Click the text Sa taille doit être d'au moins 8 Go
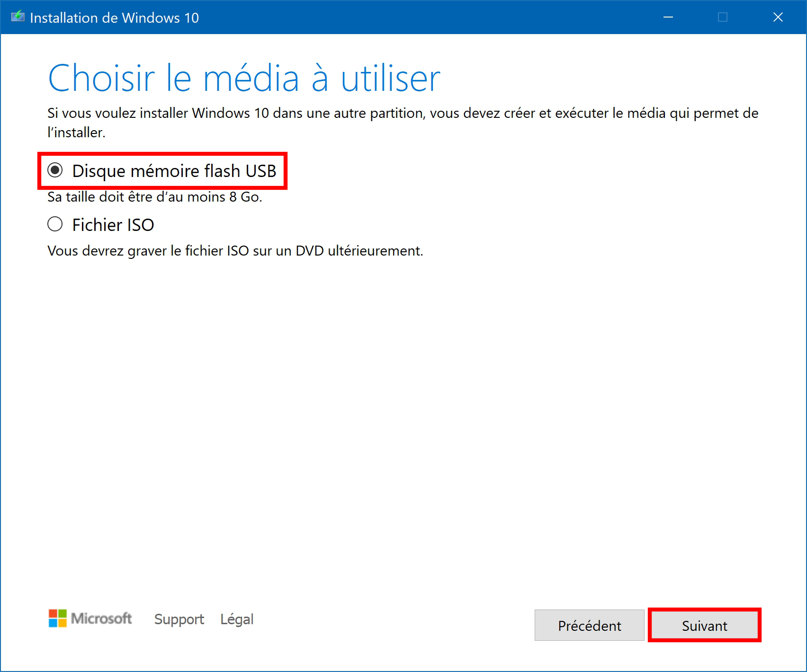This screenshot has height=672, width=807. point(155,197)
